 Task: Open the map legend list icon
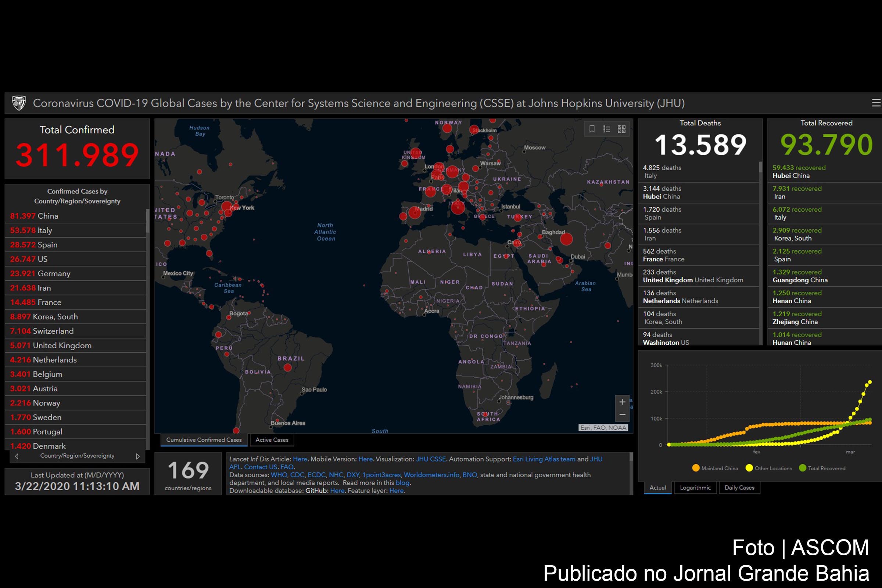click(607, 129)
